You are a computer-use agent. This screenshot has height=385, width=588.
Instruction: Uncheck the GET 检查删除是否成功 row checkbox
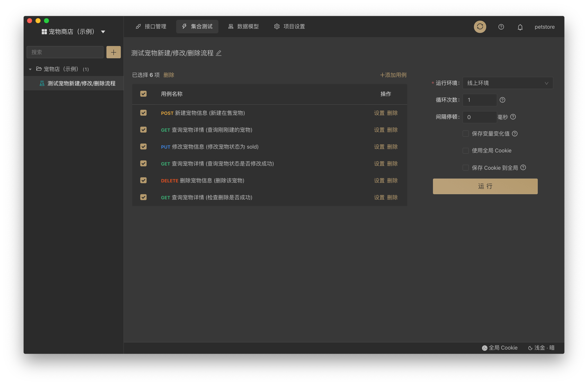coord(143,197)
